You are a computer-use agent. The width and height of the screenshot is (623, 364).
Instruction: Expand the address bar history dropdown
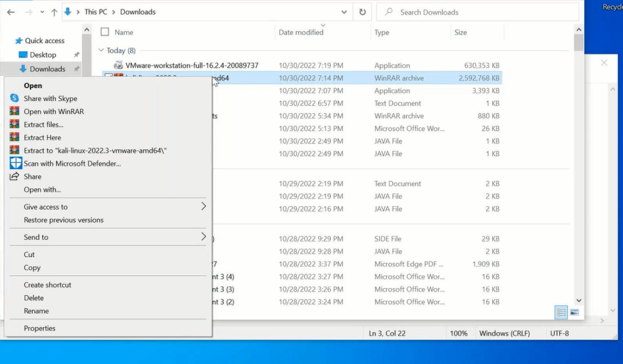click(x=344, y=12)
